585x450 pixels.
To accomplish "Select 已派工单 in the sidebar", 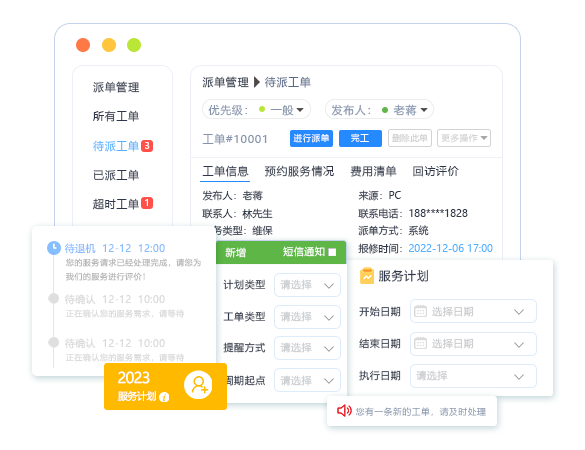I will pos(116,175).
